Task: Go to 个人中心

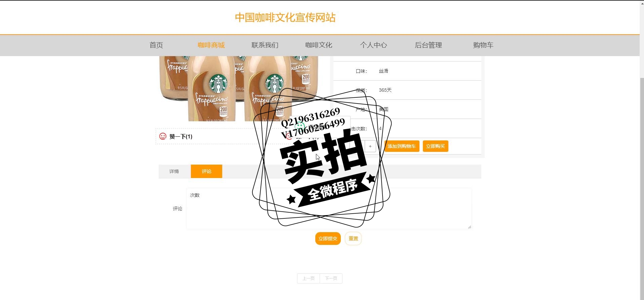Action: coord(373,45)
